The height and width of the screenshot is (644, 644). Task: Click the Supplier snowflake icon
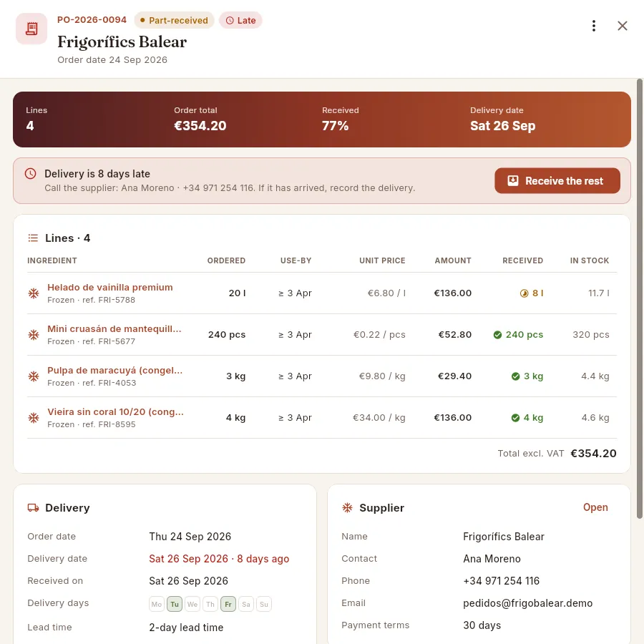click(348, 508)
